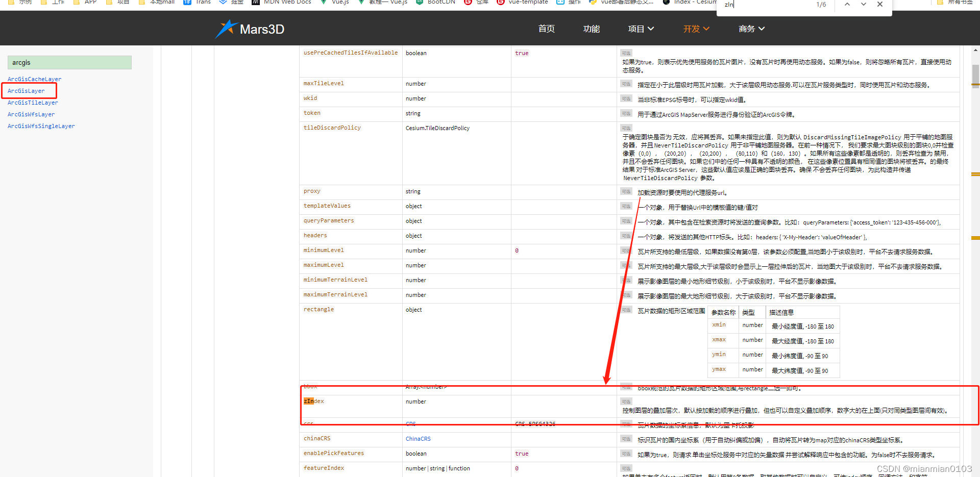This screenshot has height=477, width=980.
Task: Open ArcGisWfsSingleLayer in sidebar
Action: pos(41,126)
